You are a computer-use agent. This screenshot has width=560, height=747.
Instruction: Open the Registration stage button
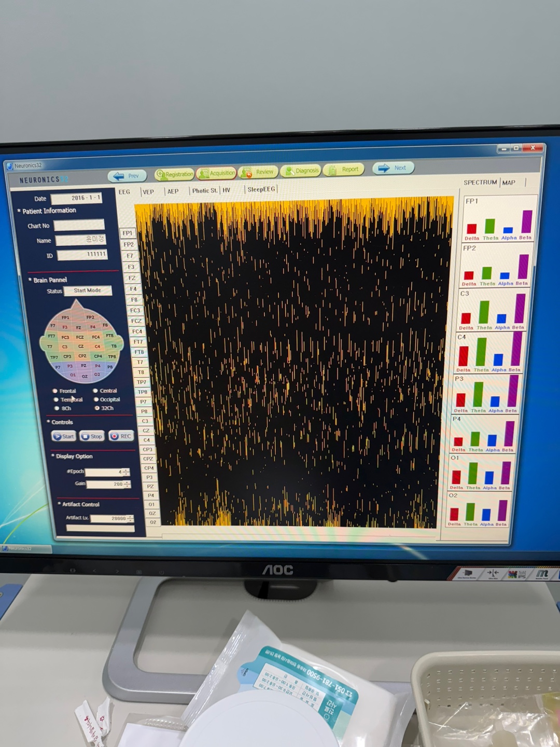click(174, 174)
